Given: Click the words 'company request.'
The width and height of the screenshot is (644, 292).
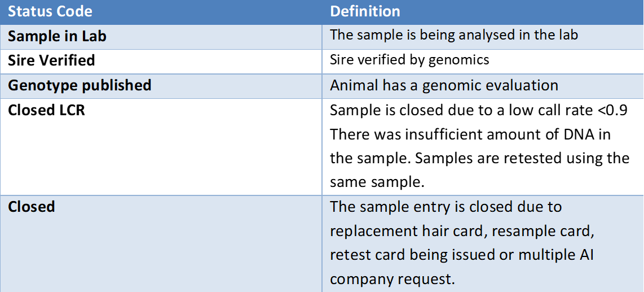Looking at the screenshot, I should 392,279.
